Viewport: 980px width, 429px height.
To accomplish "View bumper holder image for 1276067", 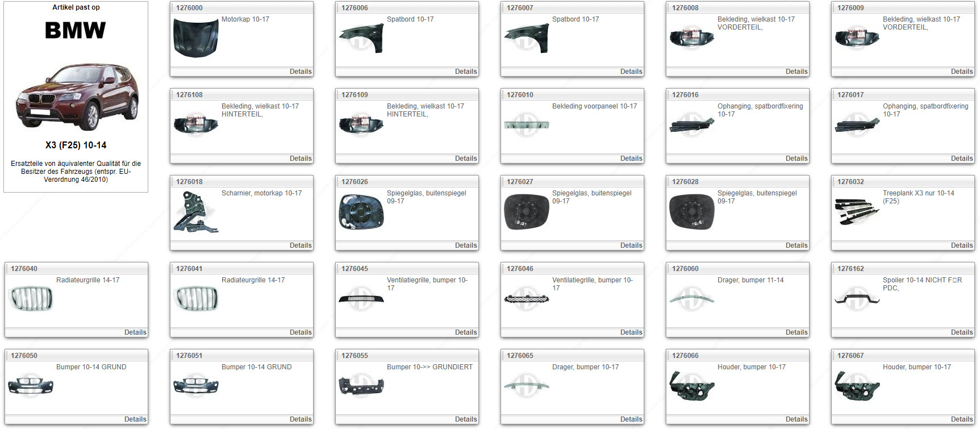I will click(x=857, y=385).
